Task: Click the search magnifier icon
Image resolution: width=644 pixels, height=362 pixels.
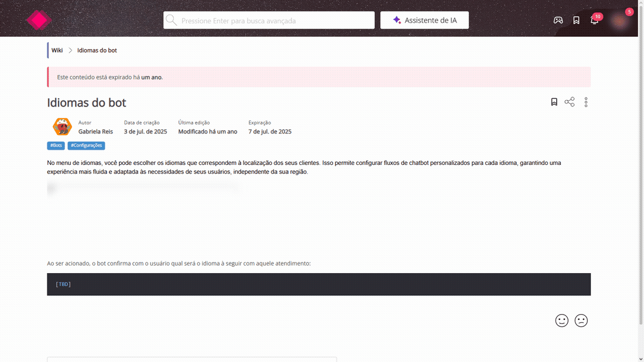Action: tap(172, 20)
